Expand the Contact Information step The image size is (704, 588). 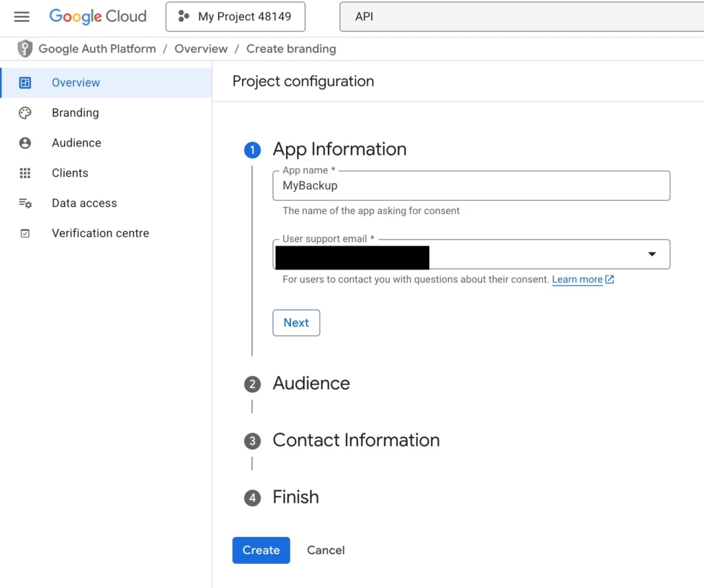tap(356, 440)
